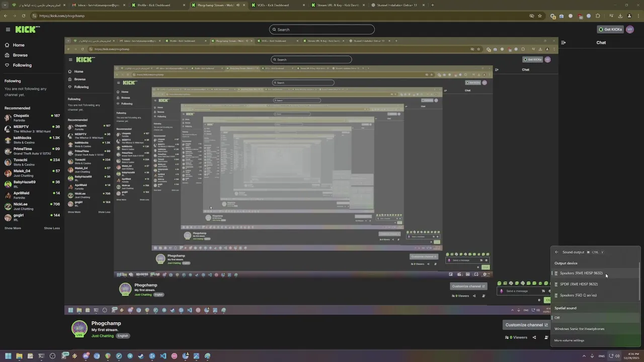The image size is (644, 362).
Task: Collapse list with Show Less
Action: [52, 228]
